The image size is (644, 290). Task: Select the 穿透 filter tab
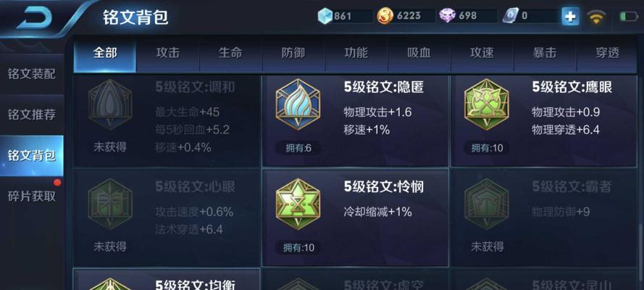[x=607, y=54]
